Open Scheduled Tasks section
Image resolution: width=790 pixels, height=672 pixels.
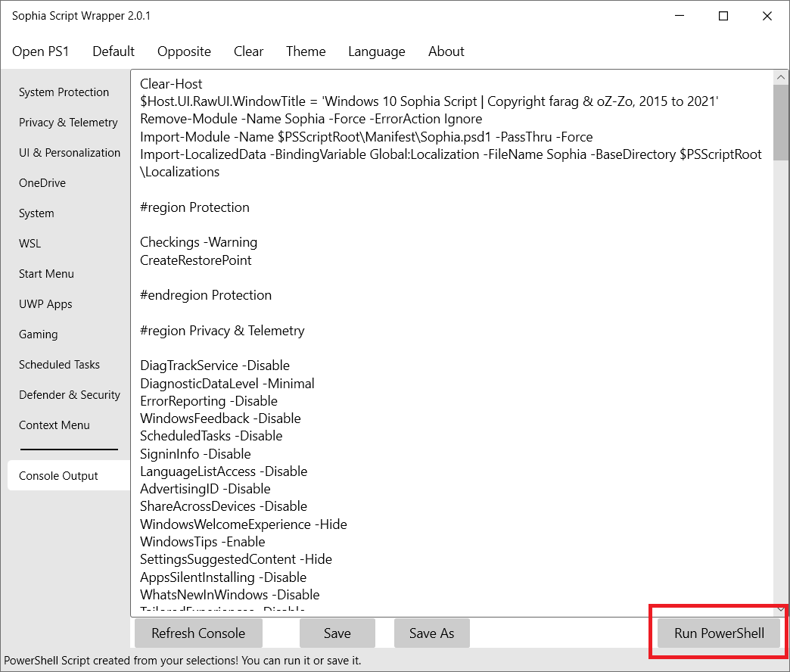[x=59, y=364]
